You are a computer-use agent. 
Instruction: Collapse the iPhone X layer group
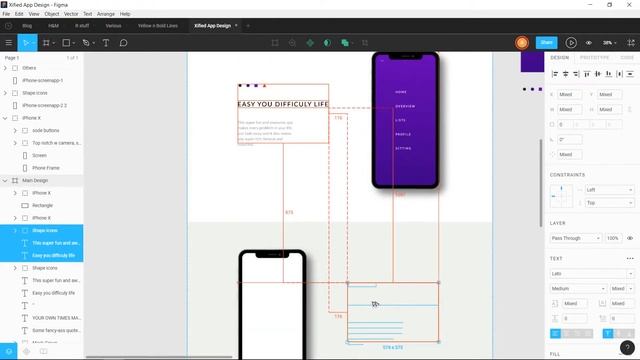pos(5,118)
